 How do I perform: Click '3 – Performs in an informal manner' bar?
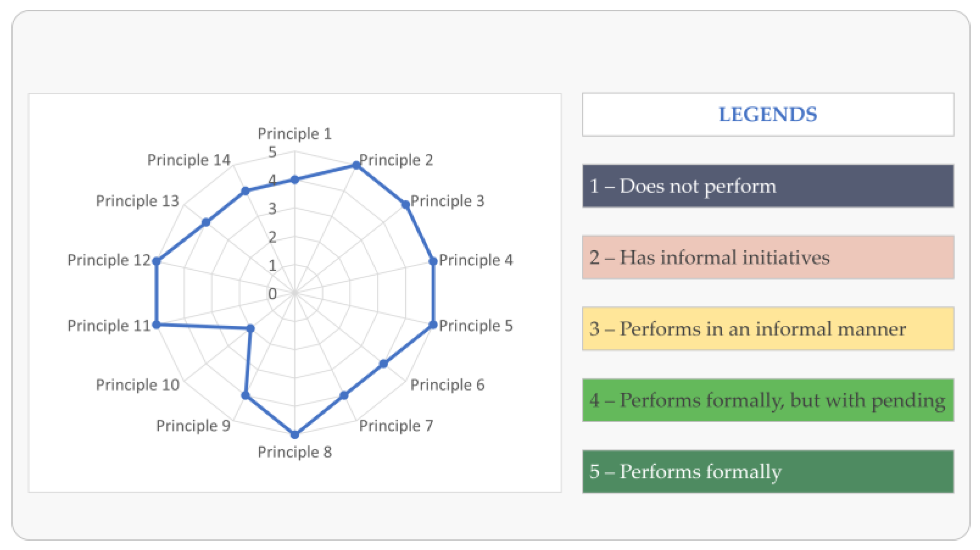(767, 329)
